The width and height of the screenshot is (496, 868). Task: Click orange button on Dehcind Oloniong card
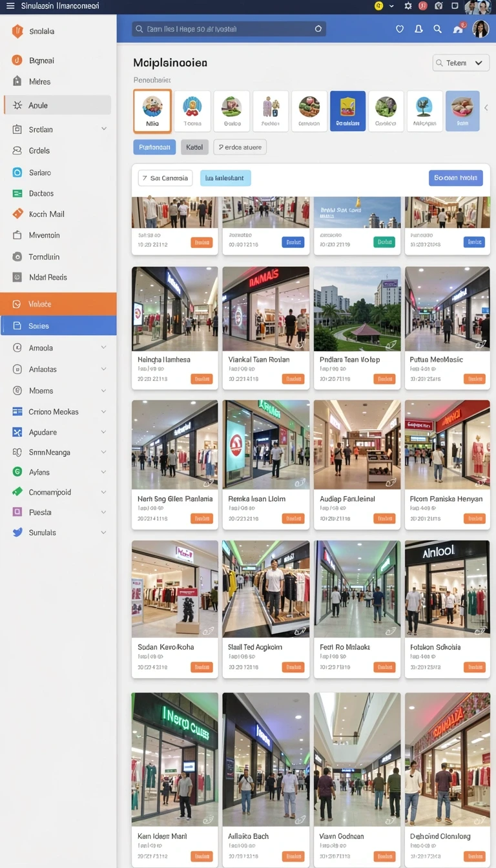[x=475, y=856]
